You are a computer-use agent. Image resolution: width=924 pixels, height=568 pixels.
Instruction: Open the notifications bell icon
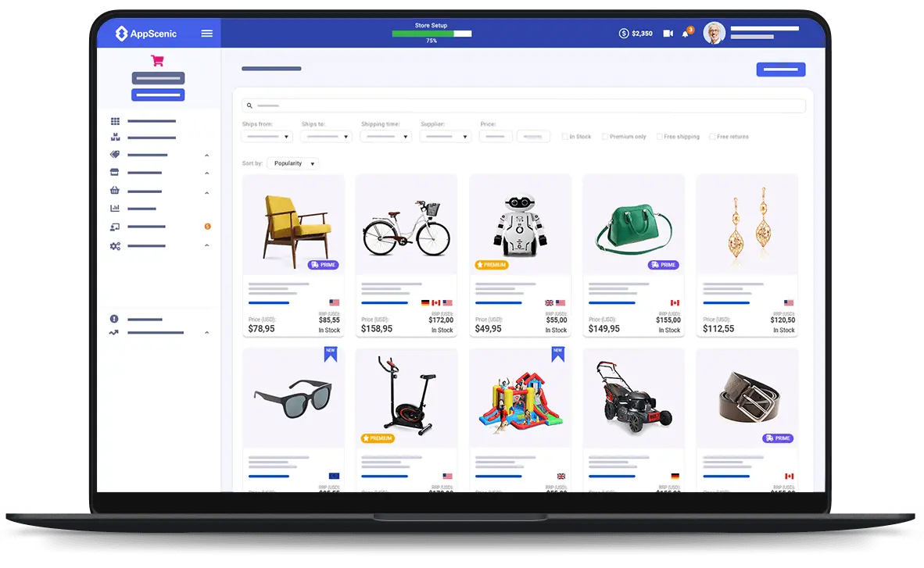tap(686, 34)
